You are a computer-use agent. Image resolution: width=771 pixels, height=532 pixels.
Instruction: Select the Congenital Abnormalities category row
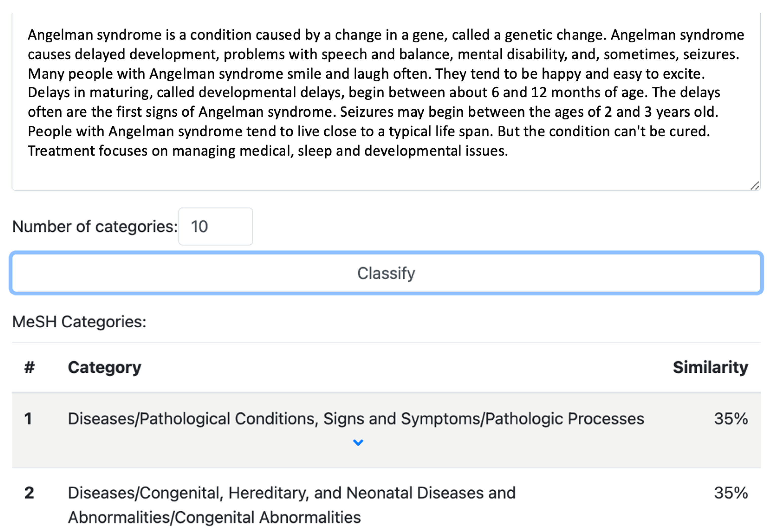coord(292,505)
